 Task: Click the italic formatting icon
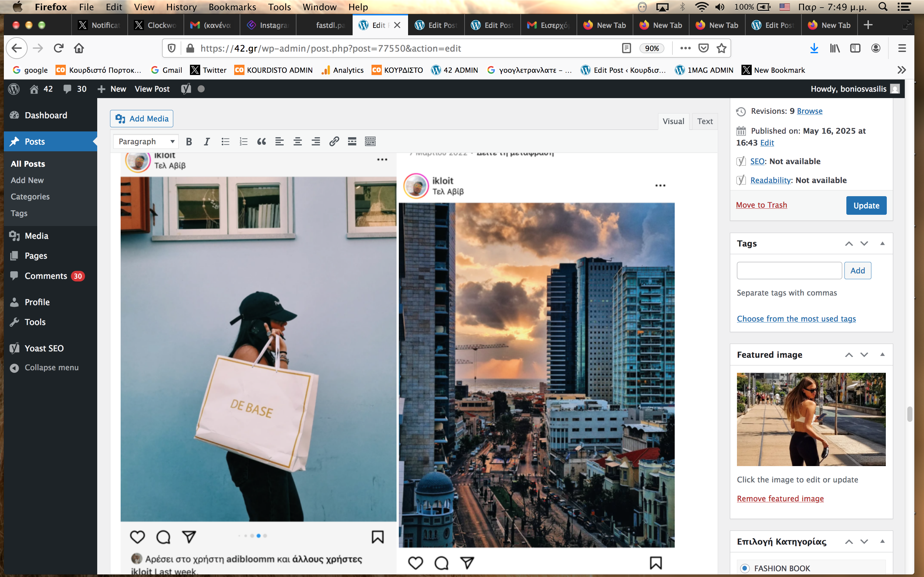click(207, 142)
